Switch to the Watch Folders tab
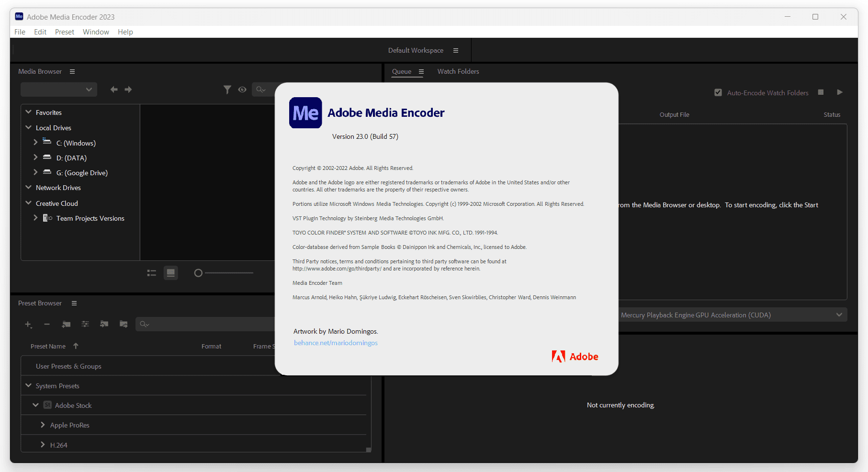 (458, 71)
